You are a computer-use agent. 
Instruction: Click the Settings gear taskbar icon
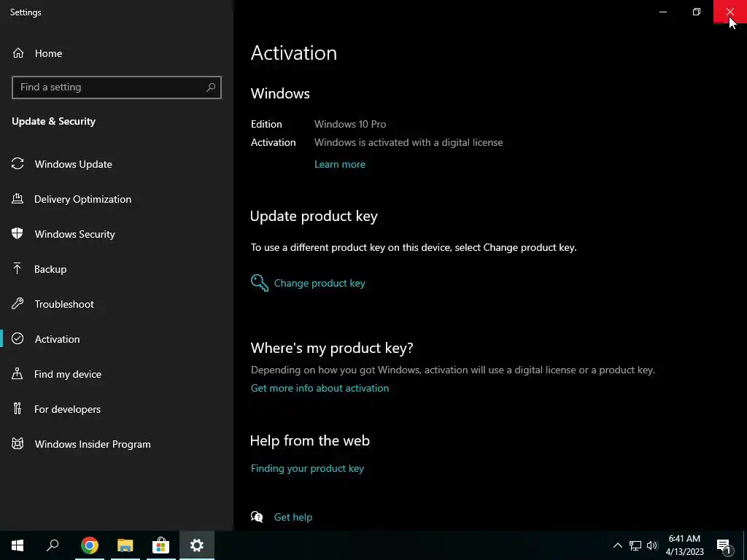[x=197, y=545]
